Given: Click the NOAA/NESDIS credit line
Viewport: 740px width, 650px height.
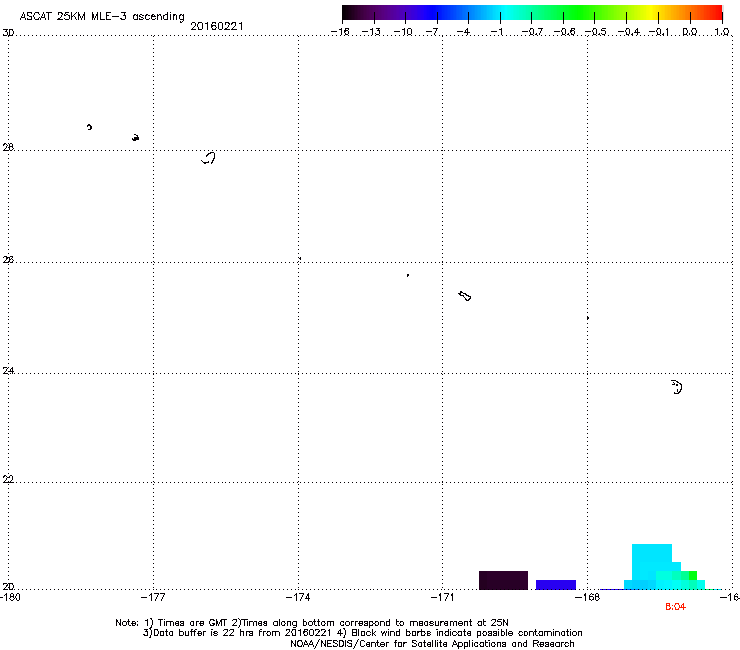Looking at the screenshot, I should coord(432,644).
